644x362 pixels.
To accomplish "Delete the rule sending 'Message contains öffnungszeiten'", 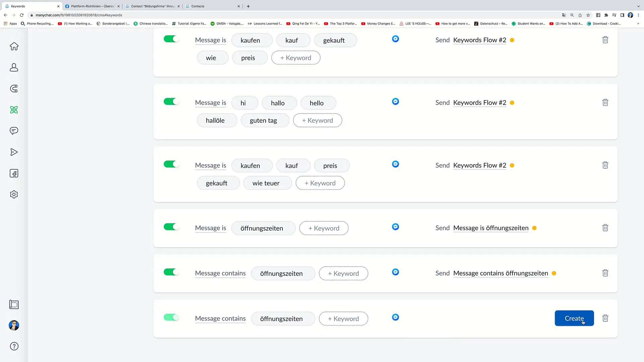I will point(605,273).
